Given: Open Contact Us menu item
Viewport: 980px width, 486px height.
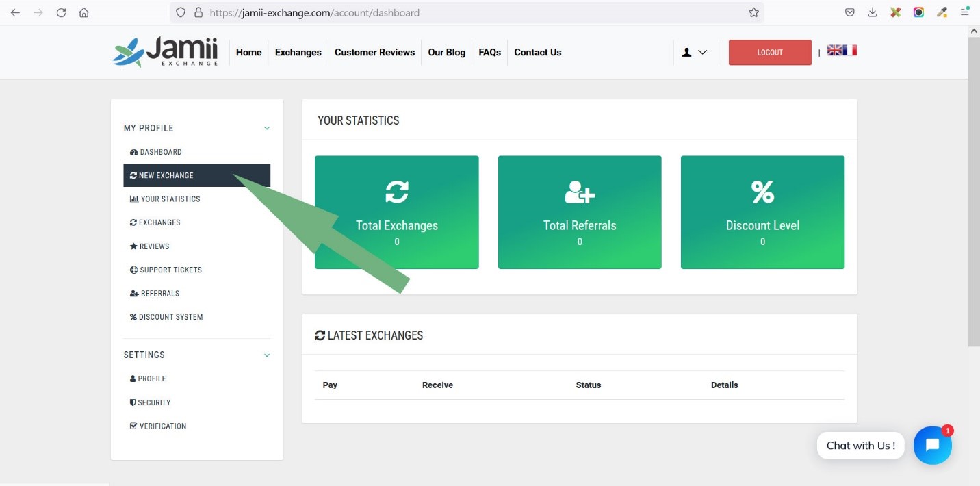Looking at the screenshot, I should pyautogui.click(x=537, y=52).
